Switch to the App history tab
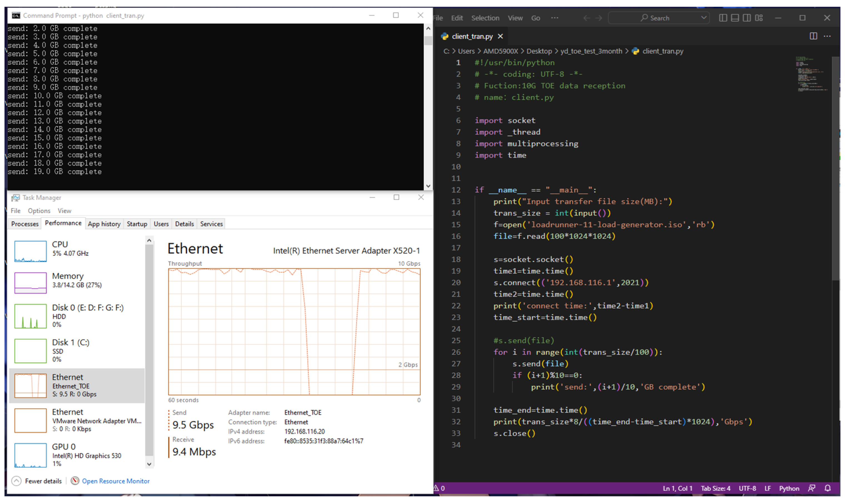848x504 pixels. click(104, 224)
